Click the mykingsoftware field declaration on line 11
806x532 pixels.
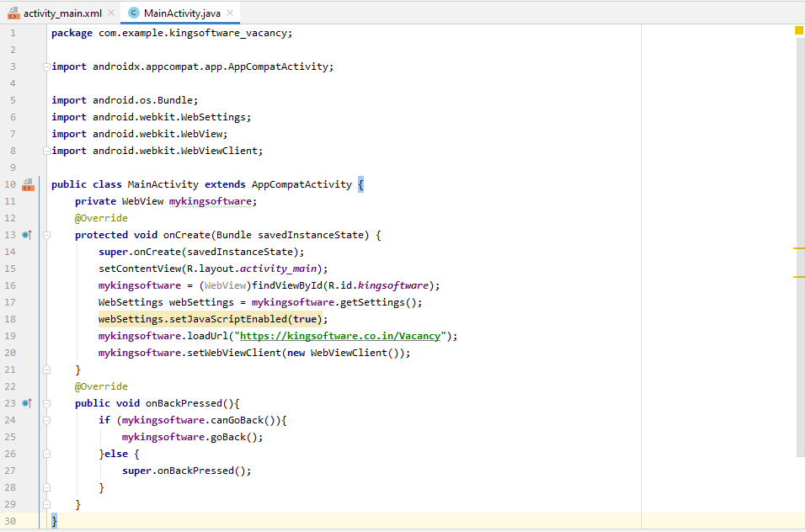coord(211,201)
